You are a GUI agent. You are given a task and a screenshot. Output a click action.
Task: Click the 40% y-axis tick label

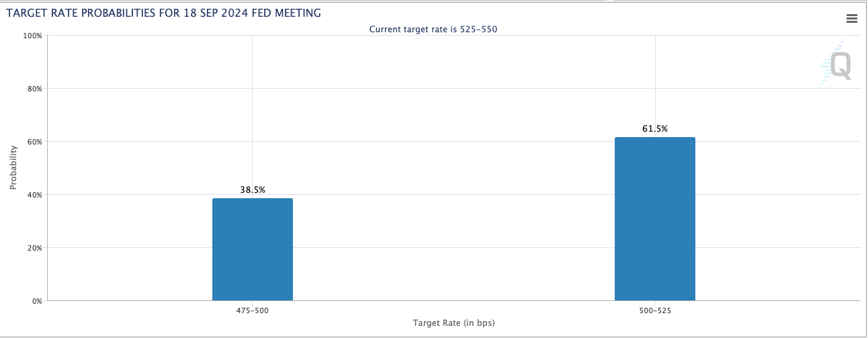tap(34, 195)
